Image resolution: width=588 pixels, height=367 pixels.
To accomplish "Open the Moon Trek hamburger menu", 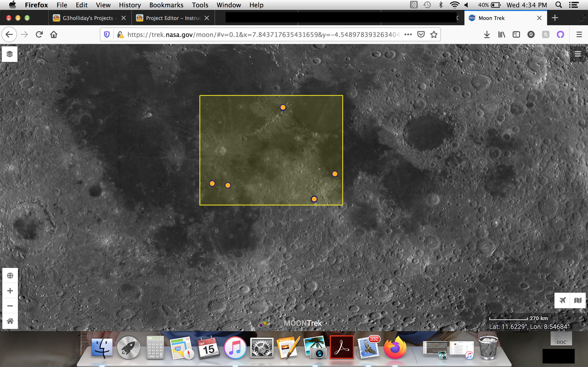I will (x=578, y=54).
